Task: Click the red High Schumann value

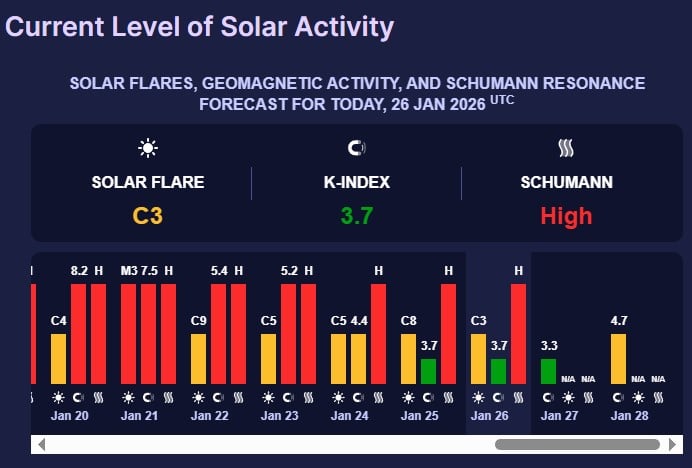Action: click(x=566, y=215)
